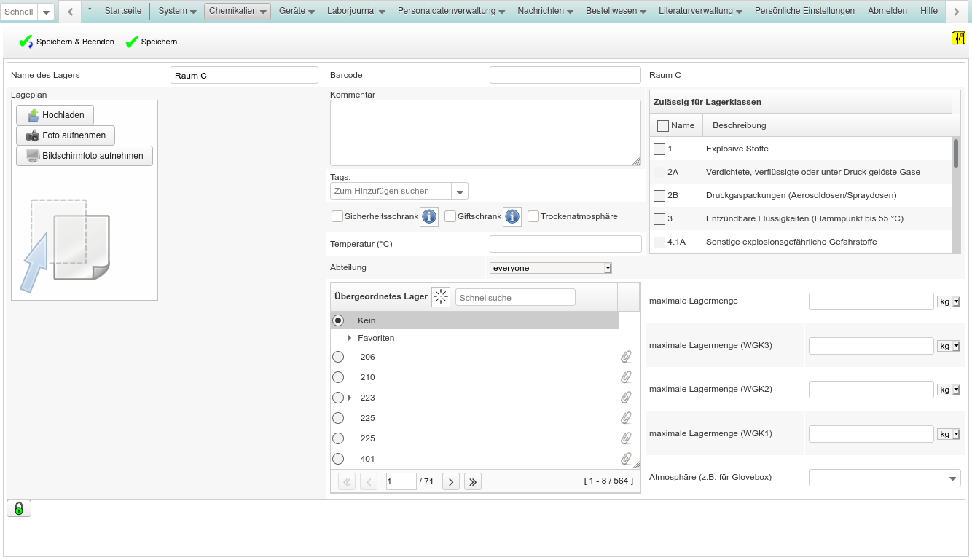
Task: Go to the last page of storage list
Action: click(x=473, y=481)
